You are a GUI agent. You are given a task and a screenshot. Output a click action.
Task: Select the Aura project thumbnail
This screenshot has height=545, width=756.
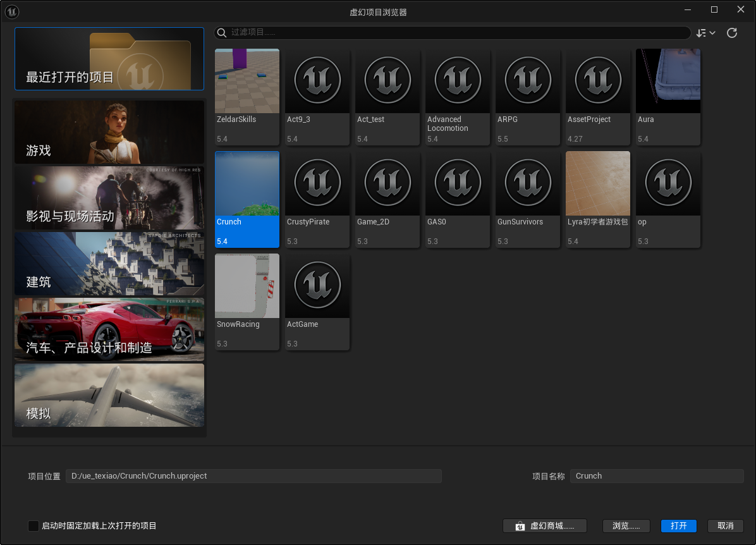pyautogui.click(x=668, y=81)
